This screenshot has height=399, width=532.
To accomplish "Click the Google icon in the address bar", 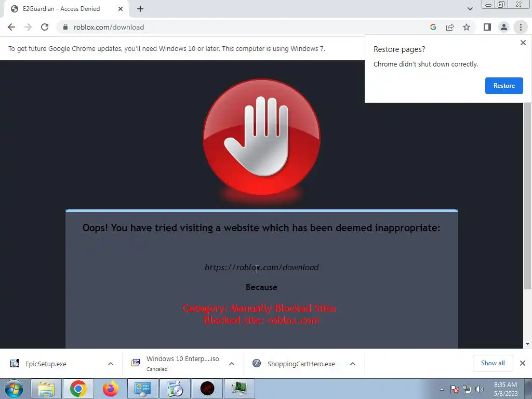I will click(433, 27).
